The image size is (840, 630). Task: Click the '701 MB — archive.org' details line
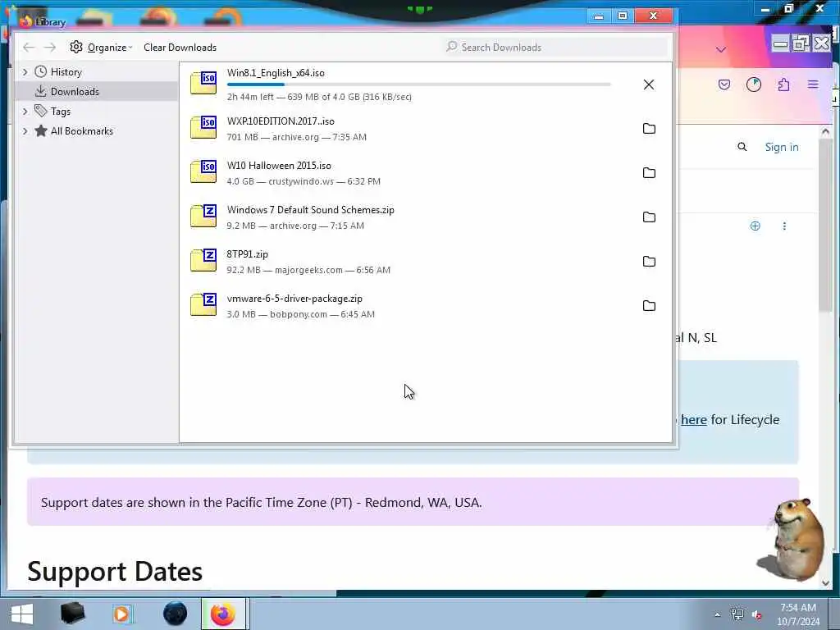296,137
